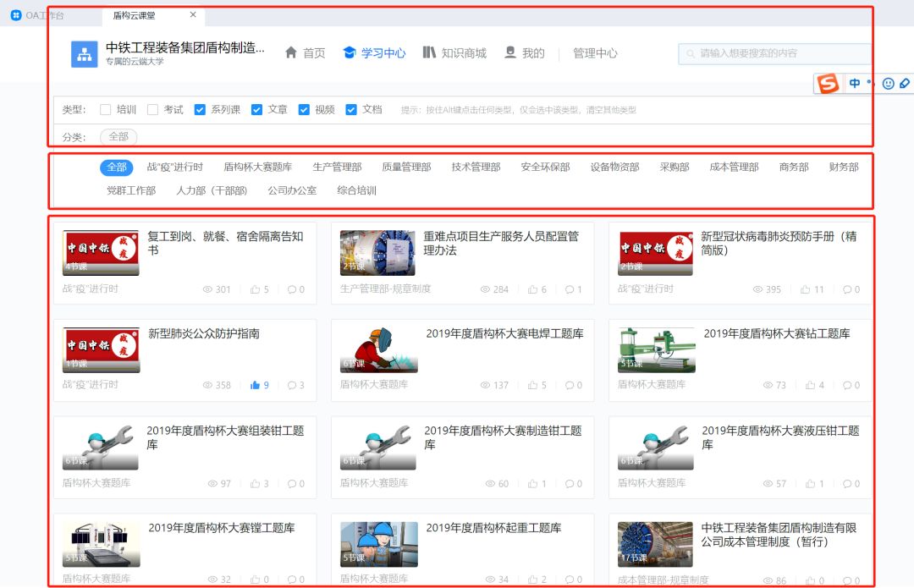Click the OA工作台 tab icon
Image resolution: width=914 pixels, height=588 pixels.
(16, 15)
